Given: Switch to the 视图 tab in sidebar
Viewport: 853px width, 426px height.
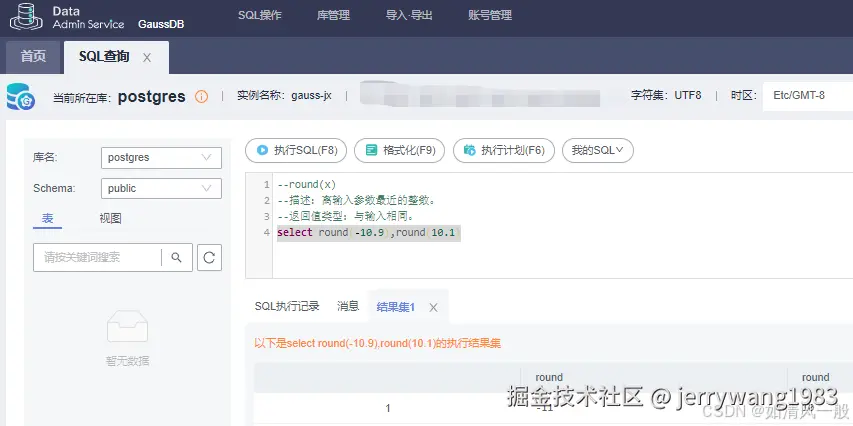Looking at the screenshot, I should click(110, 218).
